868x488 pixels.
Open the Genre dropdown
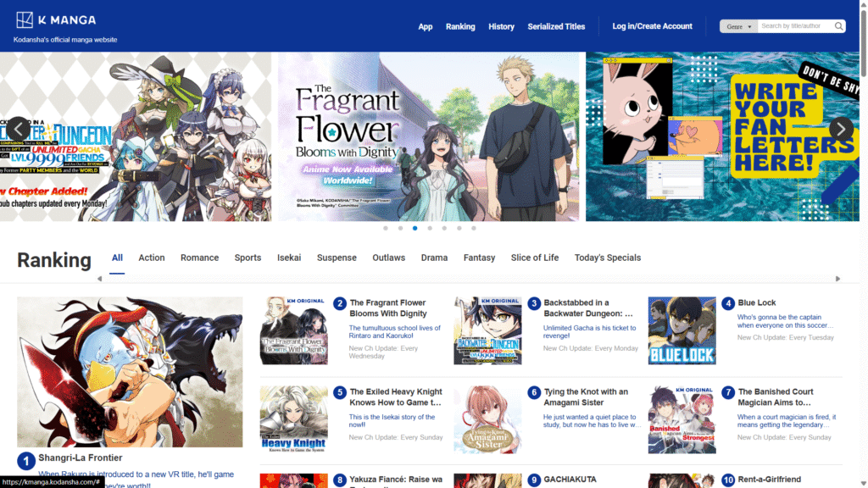point(738,26)
